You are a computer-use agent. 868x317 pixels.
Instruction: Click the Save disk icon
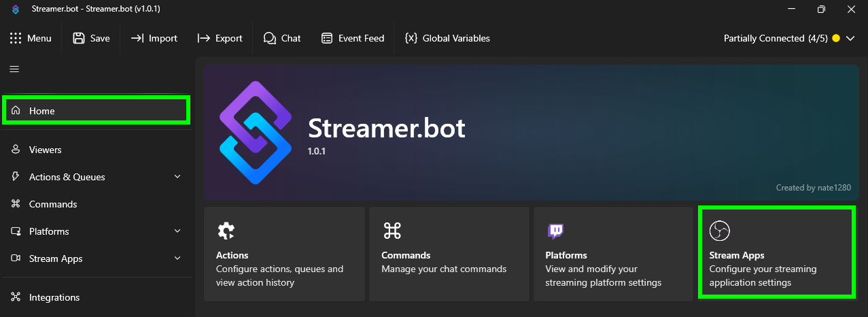coord(79,38)
